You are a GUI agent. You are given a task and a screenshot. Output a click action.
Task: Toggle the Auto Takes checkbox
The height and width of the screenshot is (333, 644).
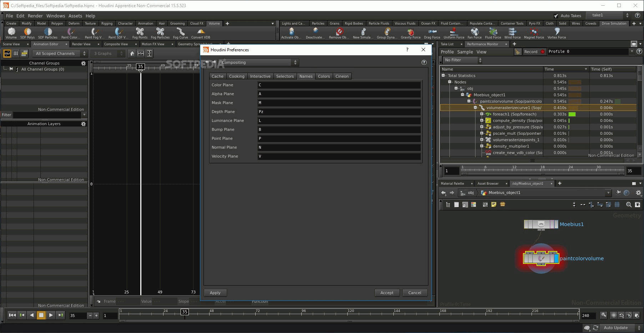556,16
